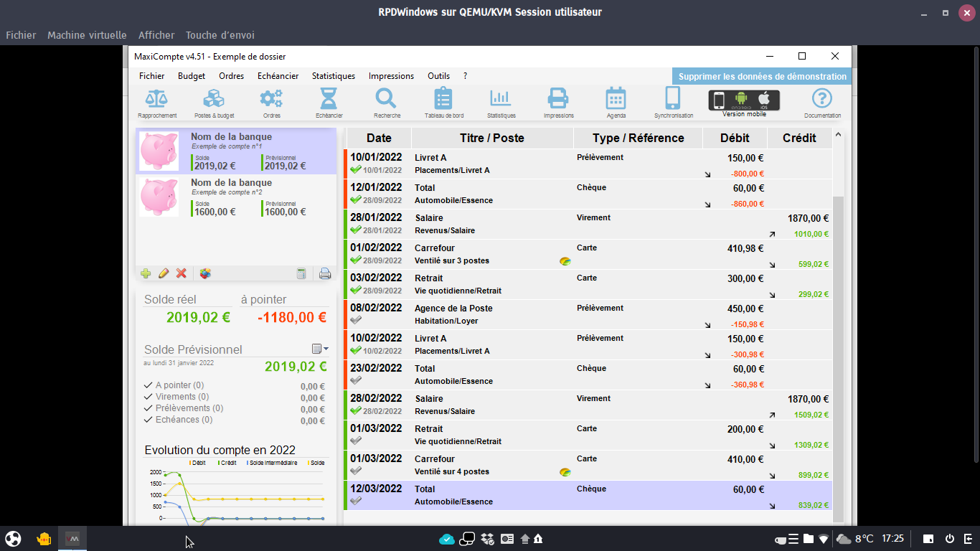Open calculator icon in account toolbar
This screenshot has width=980, height=551.
tap(301, 273)
